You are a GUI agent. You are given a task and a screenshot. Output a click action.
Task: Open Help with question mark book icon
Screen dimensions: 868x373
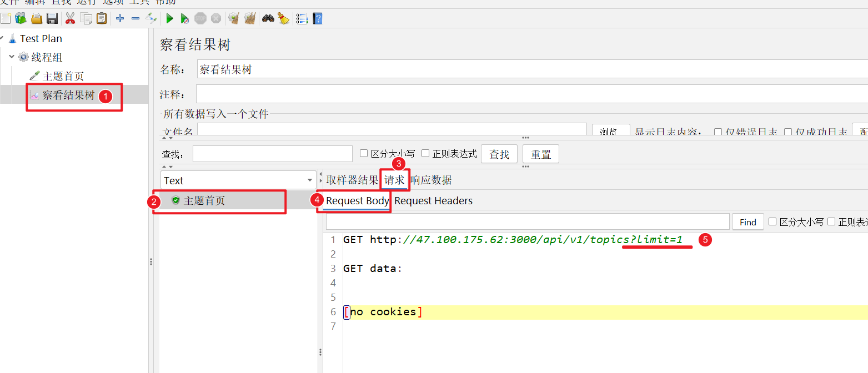click(317, 18)
